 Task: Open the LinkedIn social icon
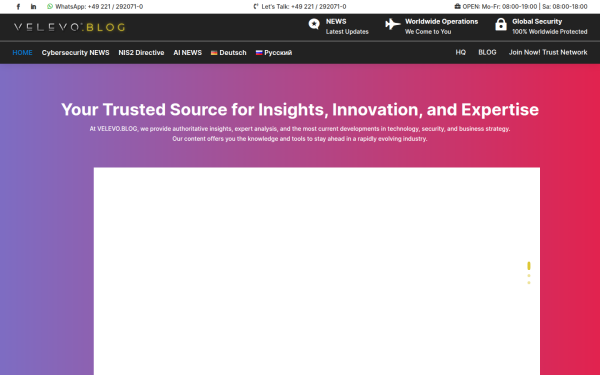click(x=33, y=7)
